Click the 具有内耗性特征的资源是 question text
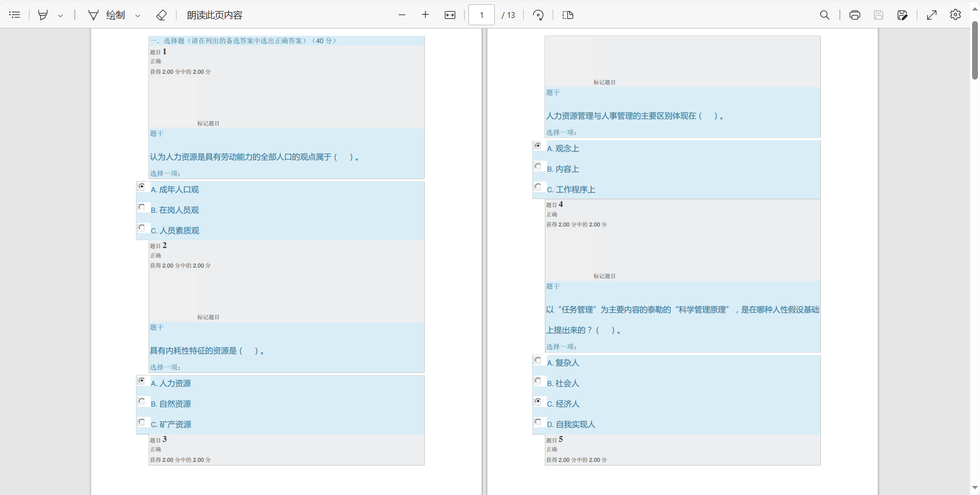The image size is (980, 495). pyautogui.click(x=207, y=351)
